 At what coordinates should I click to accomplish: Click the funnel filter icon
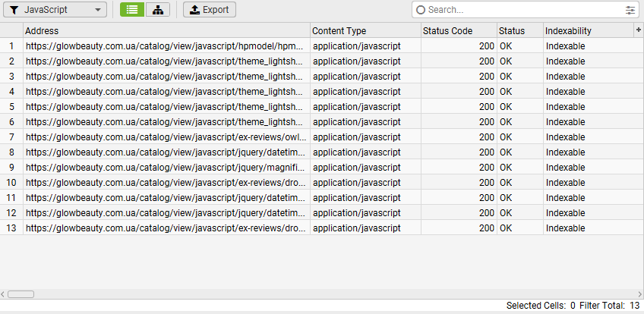pyautogui.click(x=14, y=10)
